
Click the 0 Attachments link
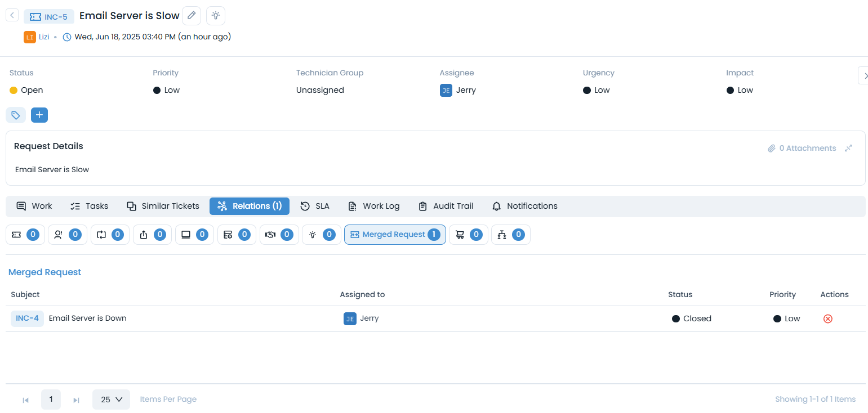click(802, 148)
